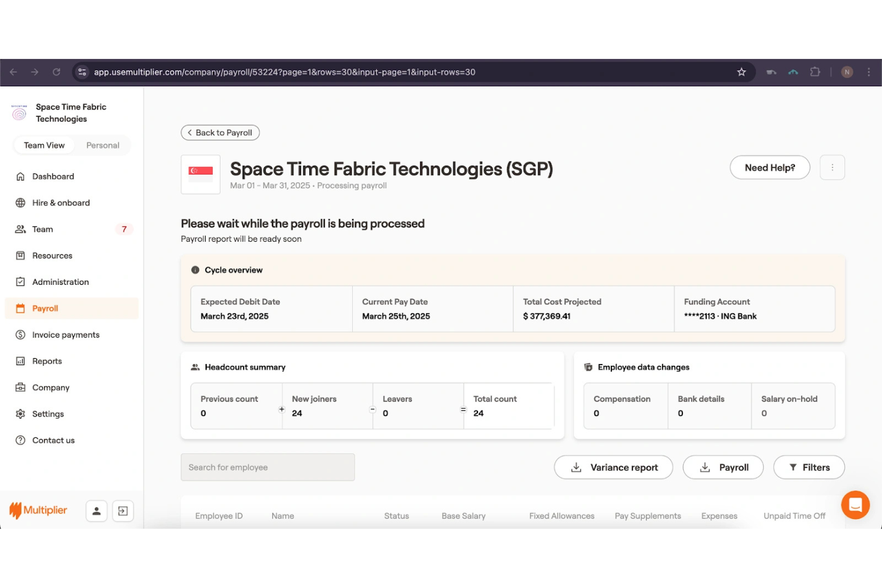
Task: Click the Bank details changes card
Action: click(x=710, y=406)
